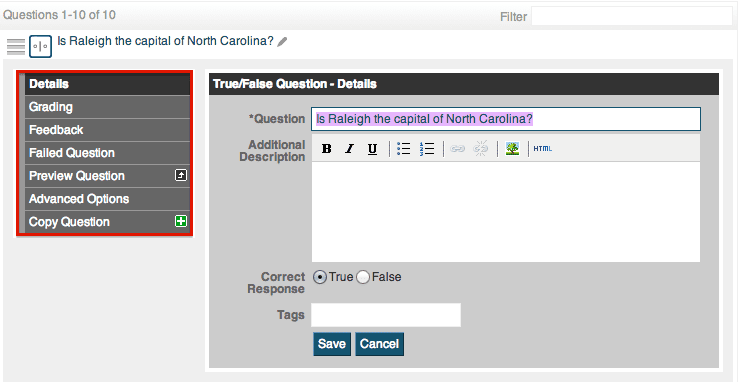The height and width of the screenshot is (382, 743).
Task: Open the HTML source editor
Action: pos(543,149)
